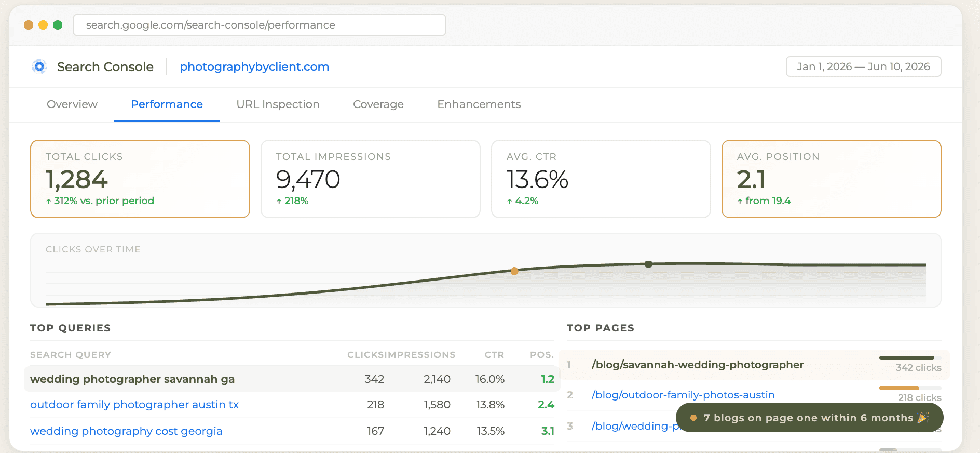Viewport: 980px width, 453px height.
Task: Click the orange marker on clicks chart
Action: coord(514,271)
